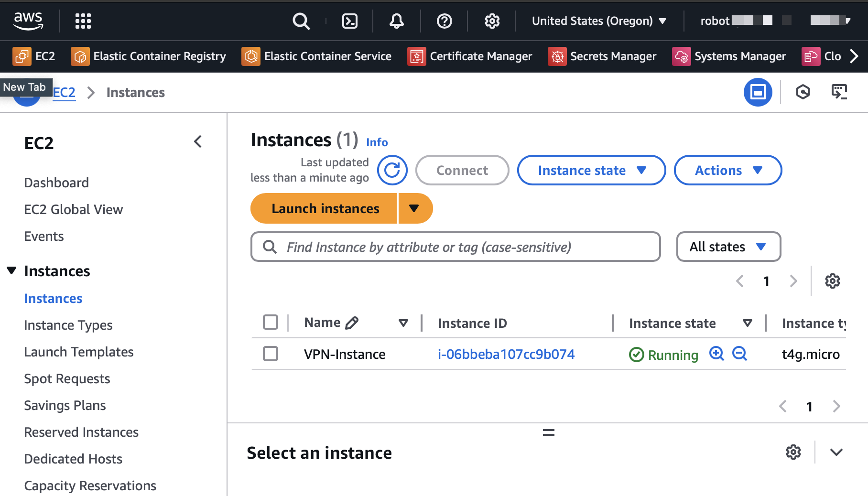The image size is (868, 496).
Task: Launch CloudShell terminal icon
Action: [x=350, y=21]
